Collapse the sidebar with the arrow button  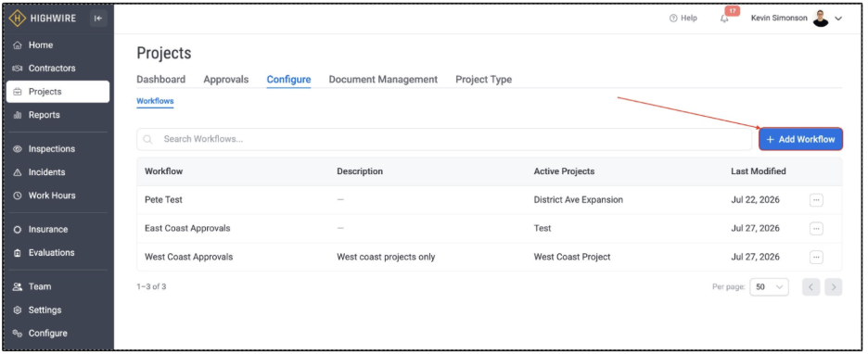coord(98,19)
